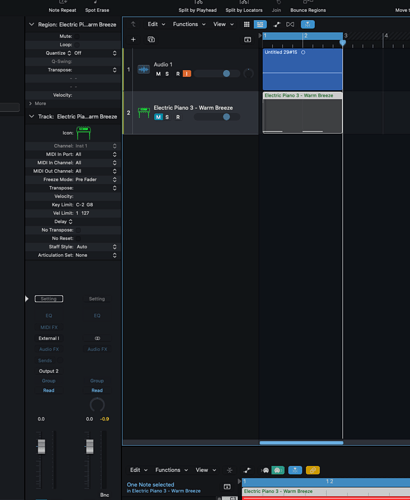Open global tracks icon in track header
The image size is (410, 500).
pyautogui.click(x=247, y=40)
